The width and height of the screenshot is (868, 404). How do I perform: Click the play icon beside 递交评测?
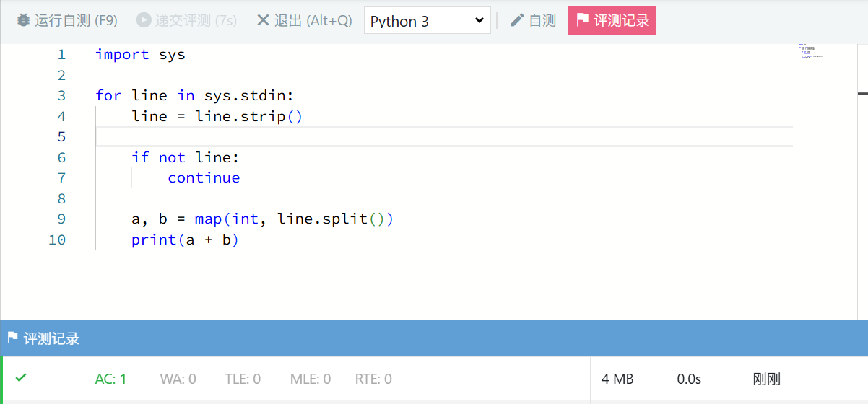(x=144, y=20)
